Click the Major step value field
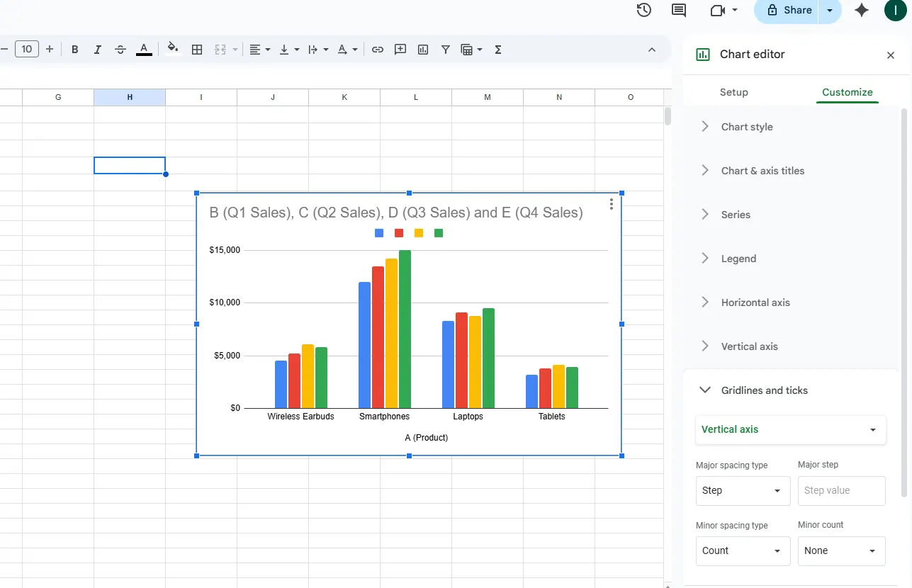The image size is (912, 588). (841, 491)
